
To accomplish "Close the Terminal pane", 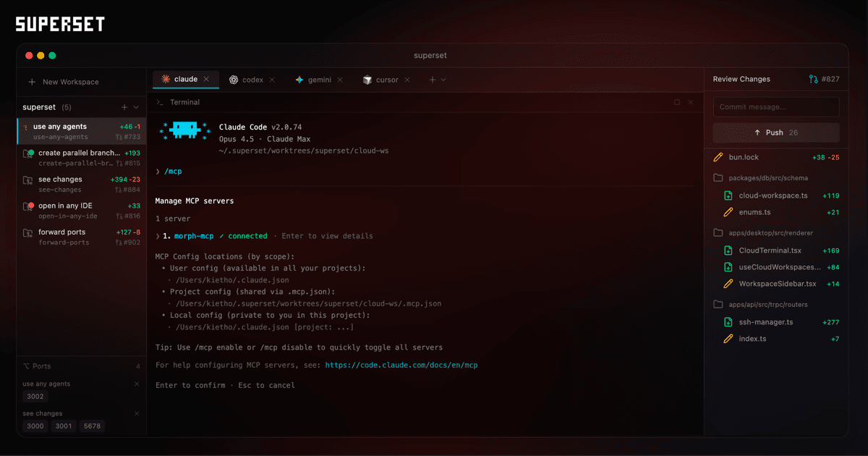I will click(x=691, y=102).
